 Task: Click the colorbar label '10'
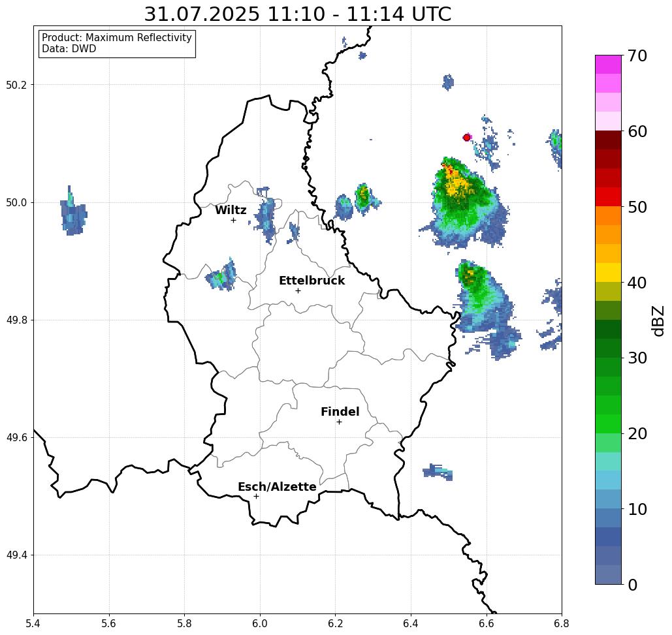click(637, 509)
